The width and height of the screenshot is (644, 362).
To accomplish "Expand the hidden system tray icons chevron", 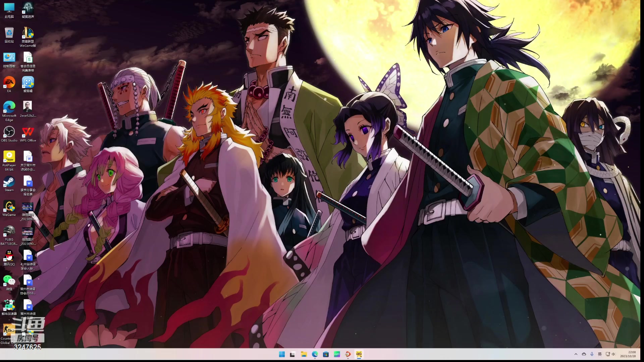I will point(576,354).
